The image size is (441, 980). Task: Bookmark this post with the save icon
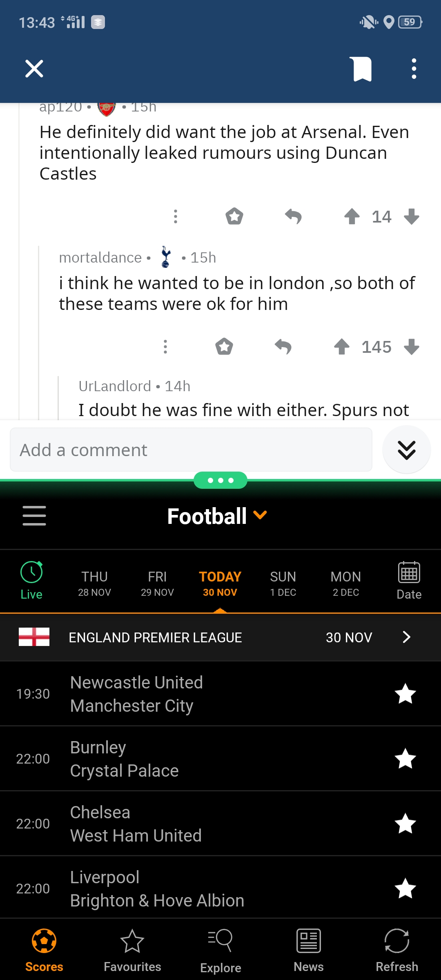coord(362,69)
